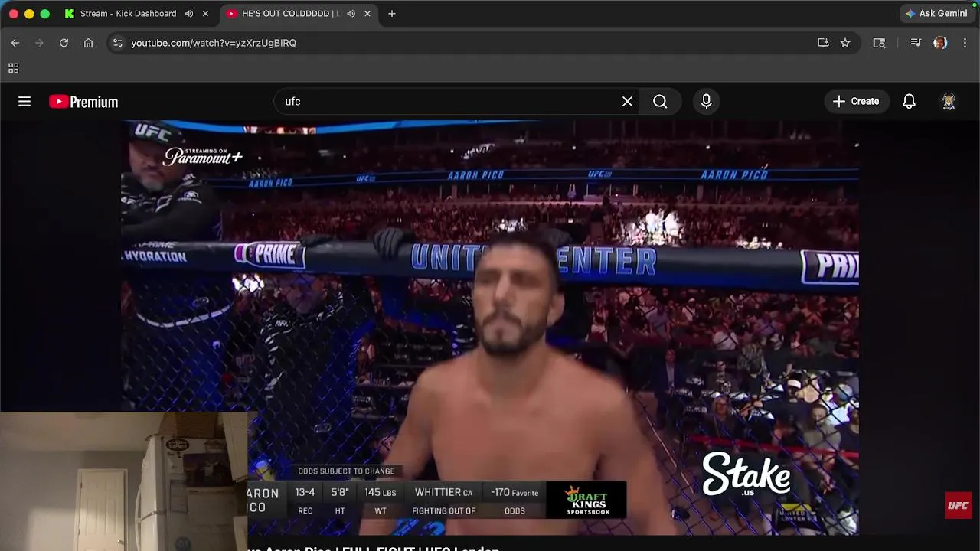Run search with the magnifier button
Image resolution: width=980 pixels, height=551 pixels.
coord(660,101)
